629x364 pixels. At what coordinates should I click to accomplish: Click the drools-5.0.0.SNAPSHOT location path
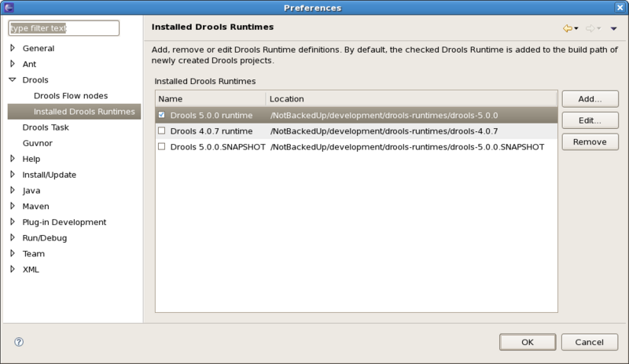tap(407, 147)
